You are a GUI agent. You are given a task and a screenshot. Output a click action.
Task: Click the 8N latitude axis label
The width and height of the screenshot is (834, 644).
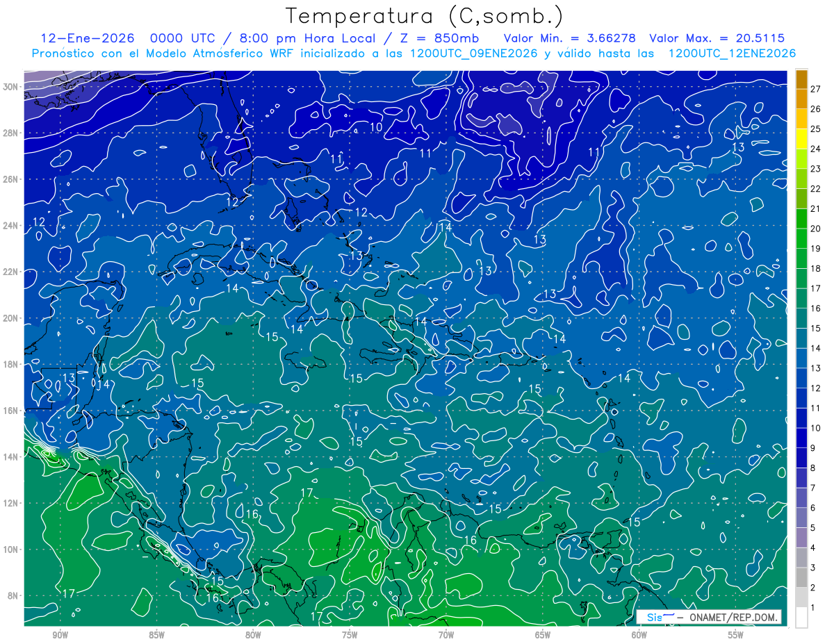[14, 595]
